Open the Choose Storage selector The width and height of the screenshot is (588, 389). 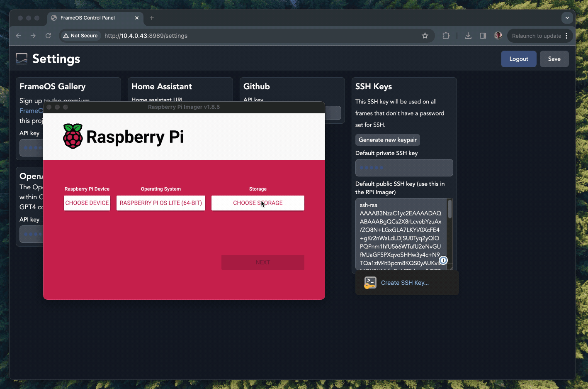(x=258, y=203)
